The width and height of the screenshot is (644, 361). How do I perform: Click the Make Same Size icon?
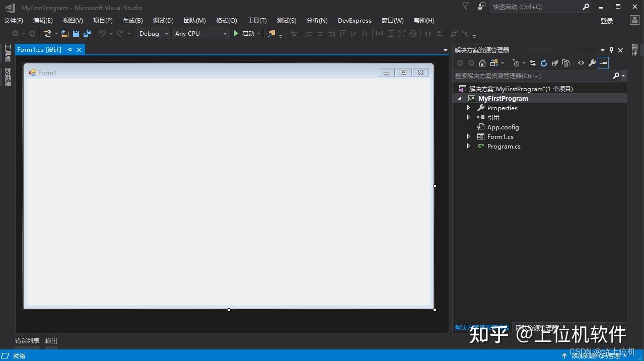coord(401,34)
